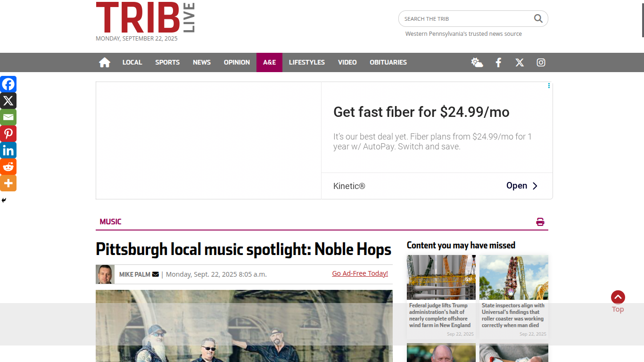Jump back to Top button
This screenshot has width=644, height=362.
[618, 302]
